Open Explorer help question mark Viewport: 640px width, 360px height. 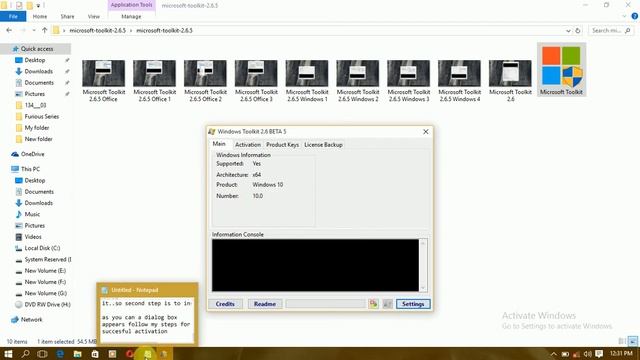[634, 16]
